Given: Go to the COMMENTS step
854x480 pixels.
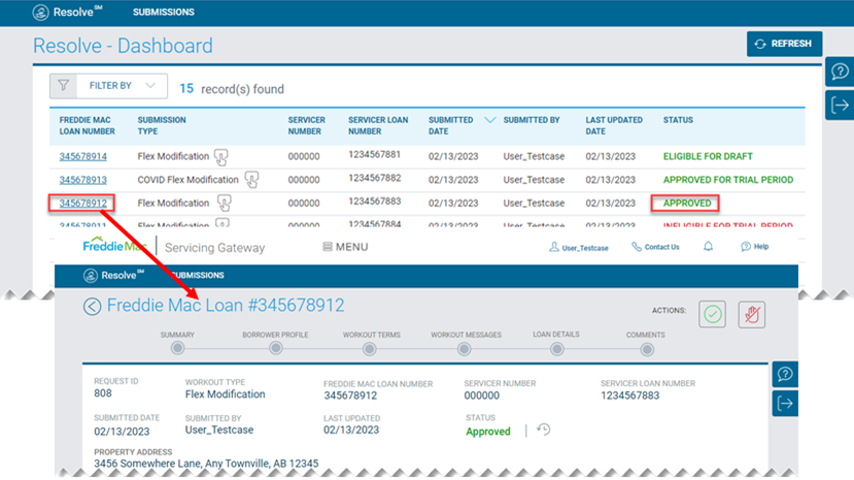Looking at the screenshot, I should tap(646, 349).
